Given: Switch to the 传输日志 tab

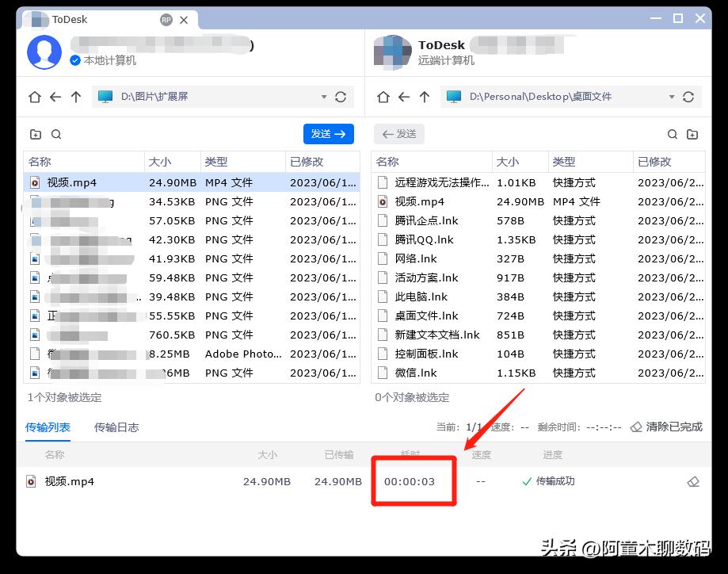Looking at the screenshot, I should click(116, 427).
